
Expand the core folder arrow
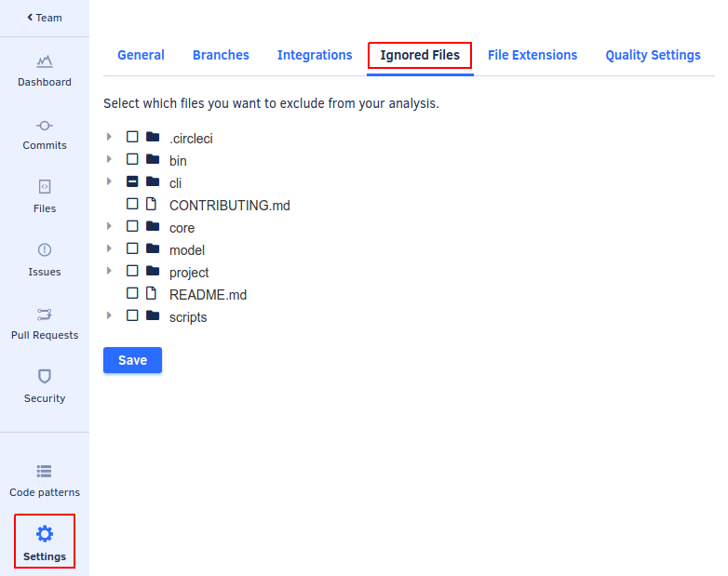(110, 226)
